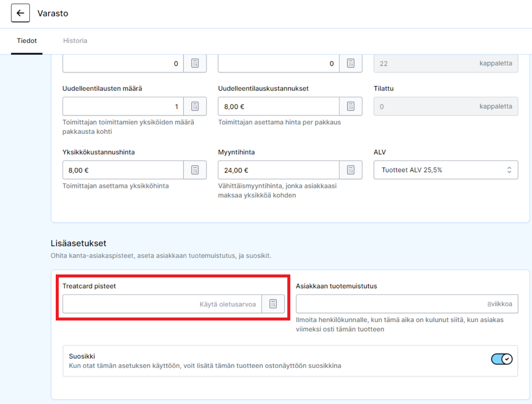This screenshot has width=532, height=404.
Task: Click 'Toimittajan asettama yksikköhinta' helper text
Action: pos(116,186)
